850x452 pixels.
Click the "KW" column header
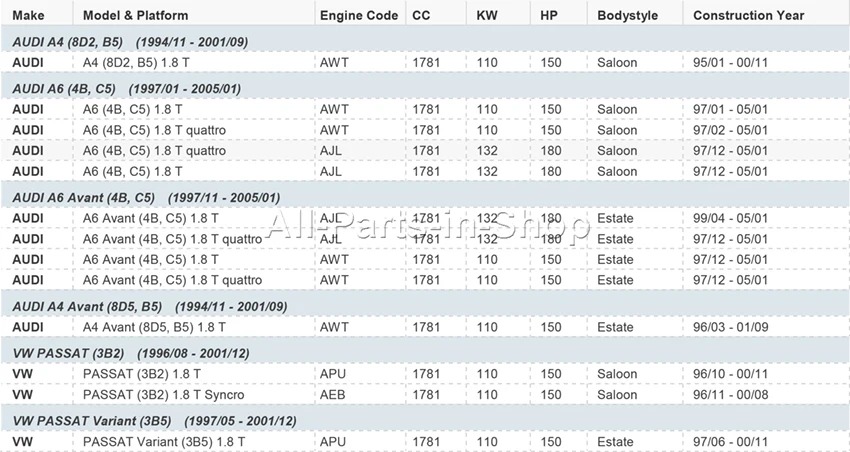coord(487,15)
